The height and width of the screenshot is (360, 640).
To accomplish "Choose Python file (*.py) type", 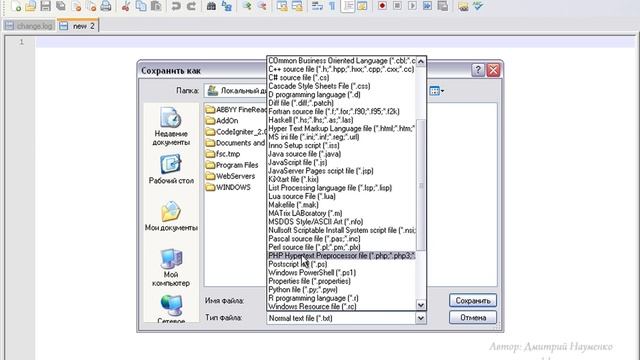I will [x=341, y=289].
